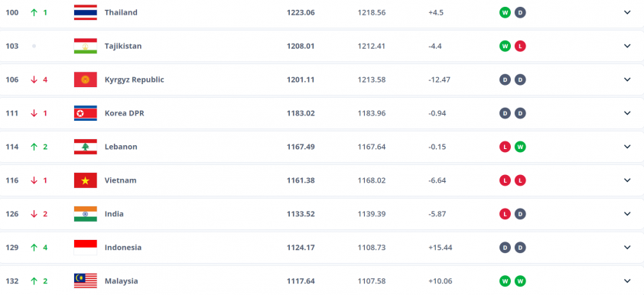Open the Lebanon team name link
Viewport: 644px width, 295px height.
coord(121,147)
